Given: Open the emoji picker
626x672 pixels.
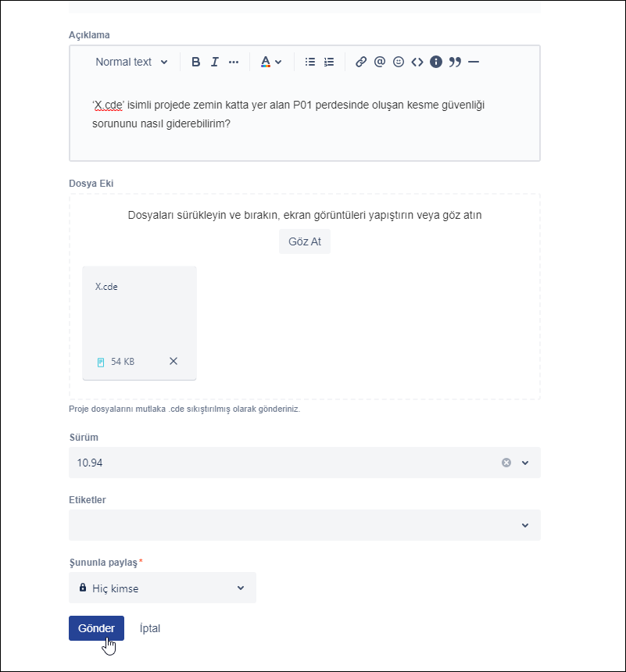Looking at the screenshot, I should tap(399, 62).
